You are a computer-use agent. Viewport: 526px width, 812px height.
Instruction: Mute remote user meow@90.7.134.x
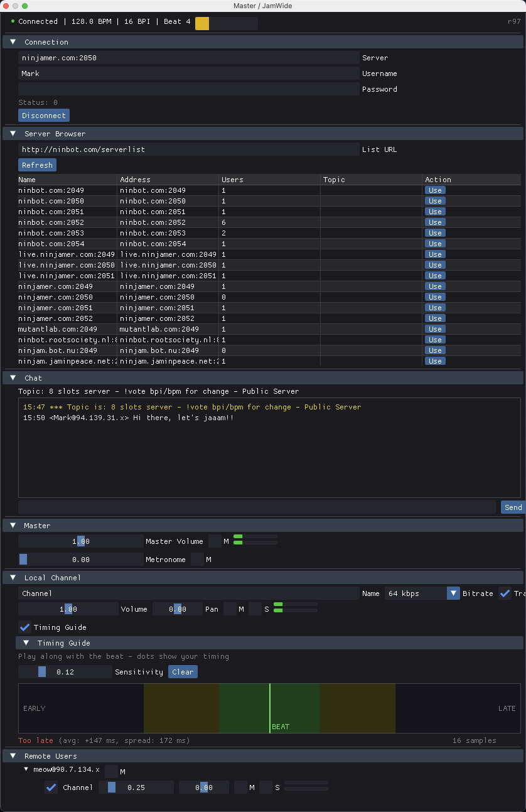pyautogui.click(x=110, y=771)
